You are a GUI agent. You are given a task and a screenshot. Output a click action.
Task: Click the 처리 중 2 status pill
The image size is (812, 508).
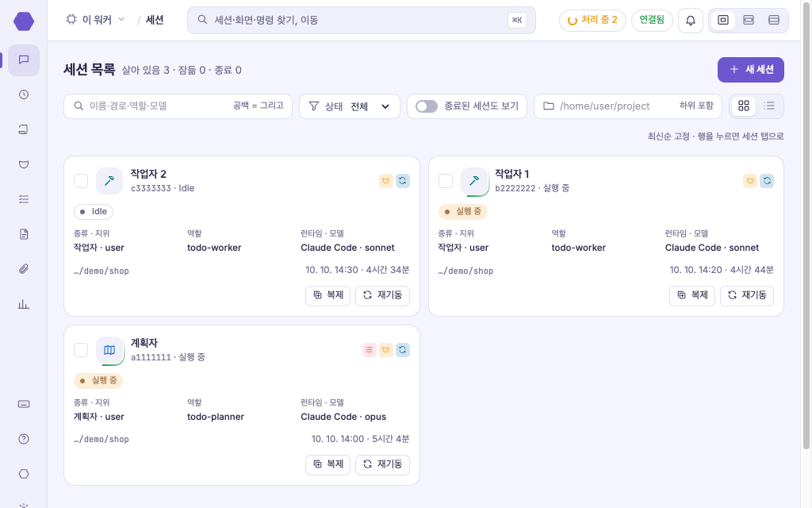pyautogui.click(x=592, y=21)
